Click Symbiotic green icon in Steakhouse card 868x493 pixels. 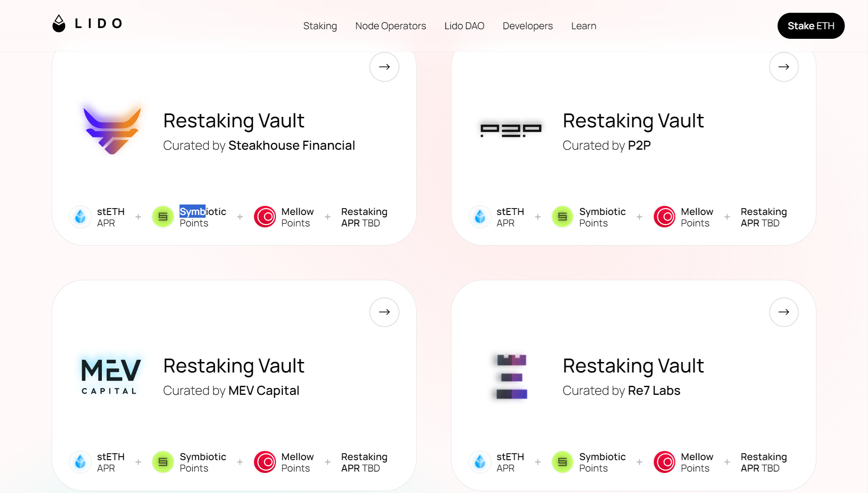163,217
